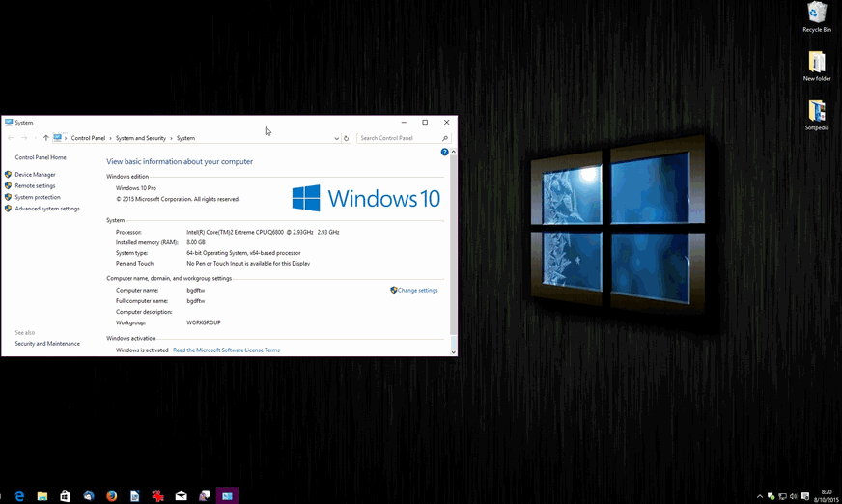The width and height of the screenshot is (842, 504).
Task: Click the System window title icon
Action: point(9,123)
